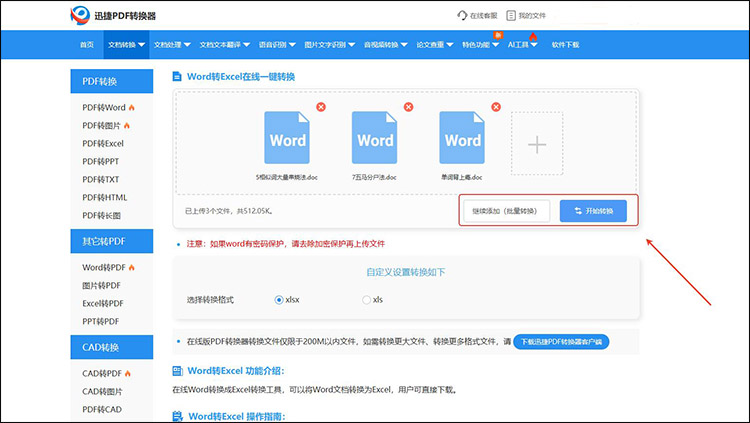750x423 pixels.
Task: Open CAD转图片 in the sidebar
Action: click(102, 391)
